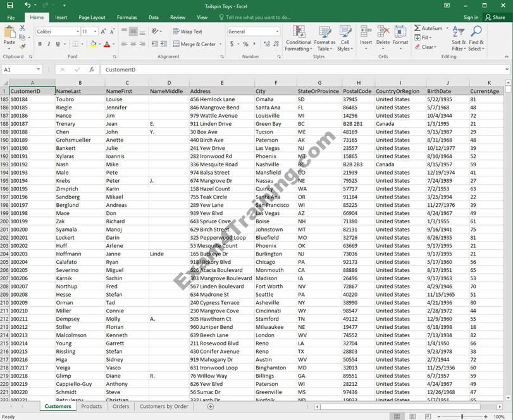
Task: Expand the Name Box dropdown arrow
Action: click(x=39, y=70)
